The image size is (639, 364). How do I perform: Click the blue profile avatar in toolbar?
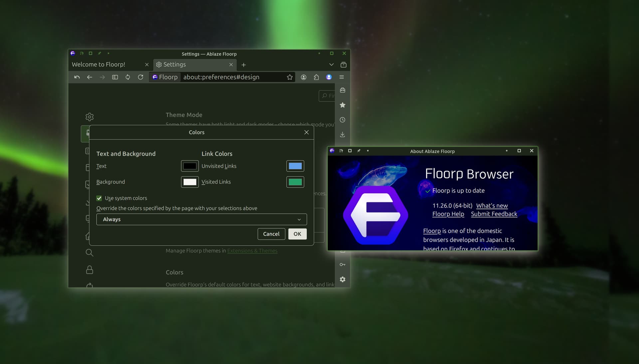[329, 77]
